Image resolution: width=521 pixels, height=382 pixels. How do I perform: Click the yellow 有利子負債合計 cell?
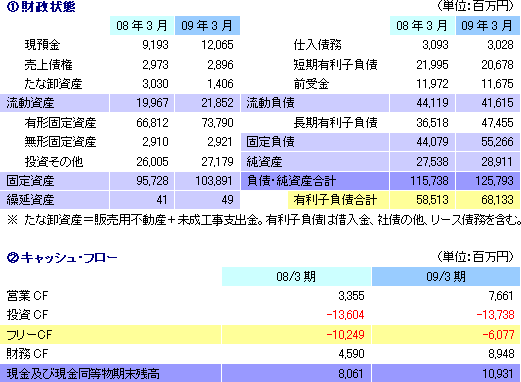(x=338, y=200)
